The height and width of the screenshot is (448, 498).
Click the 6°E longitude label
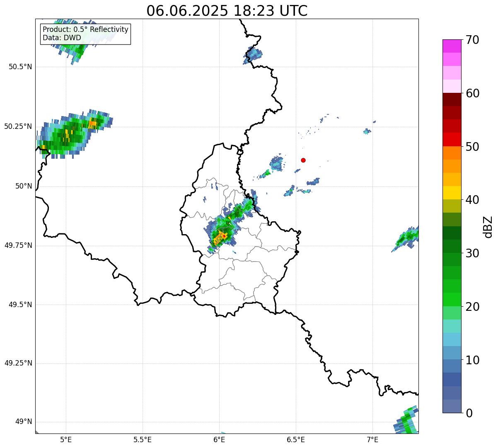point(219,440)
